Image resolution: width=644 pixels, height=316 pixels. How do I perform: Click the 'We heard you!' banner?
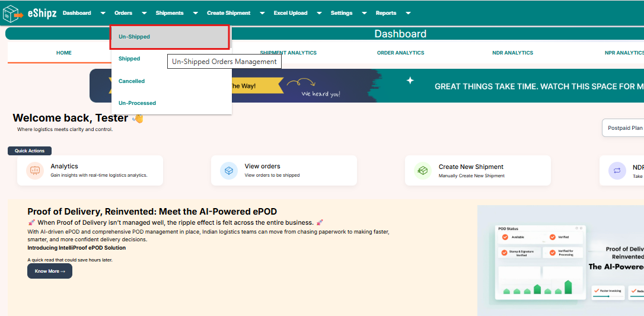pos(320,94)
